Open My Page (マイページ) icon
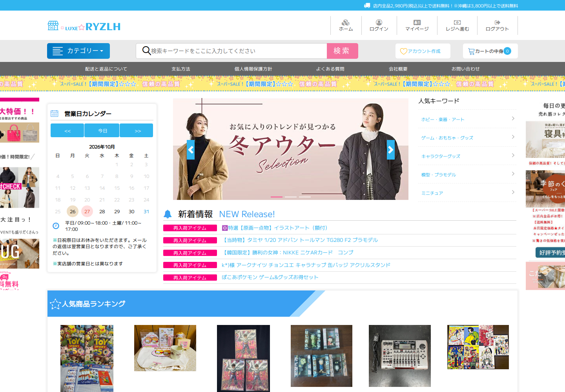Image resolution: width=565 pixels, height=392 pixels. 417,22
